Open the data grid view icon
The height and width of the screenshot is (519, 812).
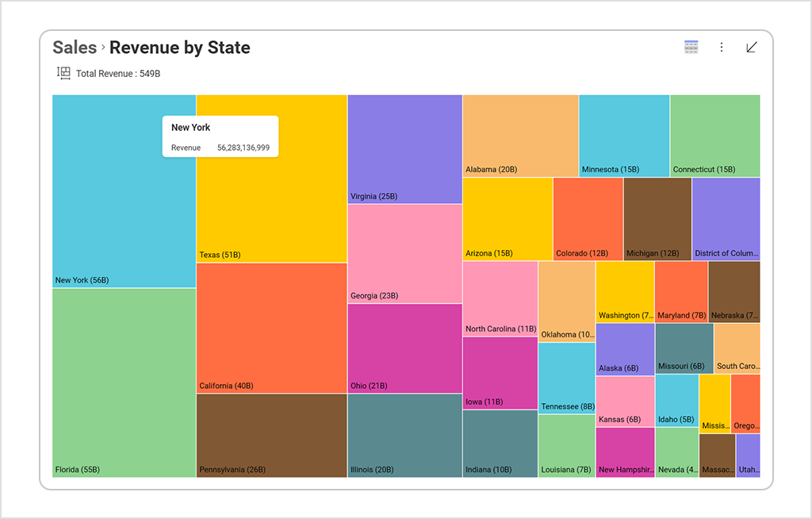point(691,47)
